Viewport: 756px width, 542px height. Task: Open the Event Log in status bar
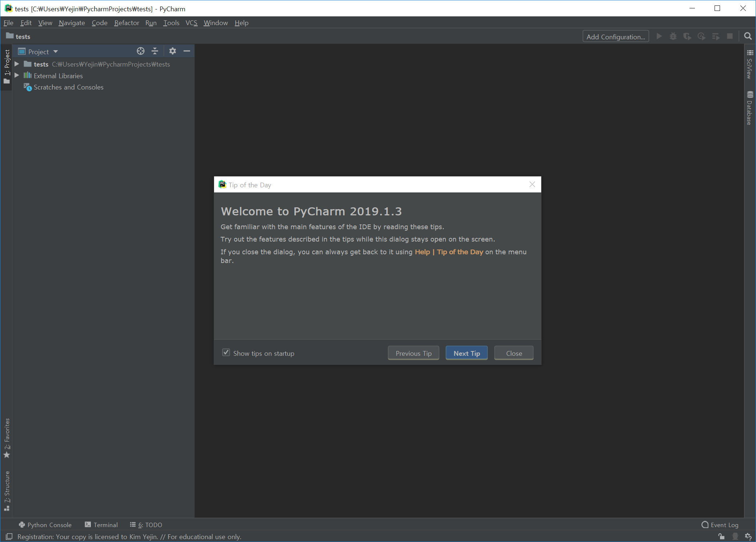tap(720, 525)
